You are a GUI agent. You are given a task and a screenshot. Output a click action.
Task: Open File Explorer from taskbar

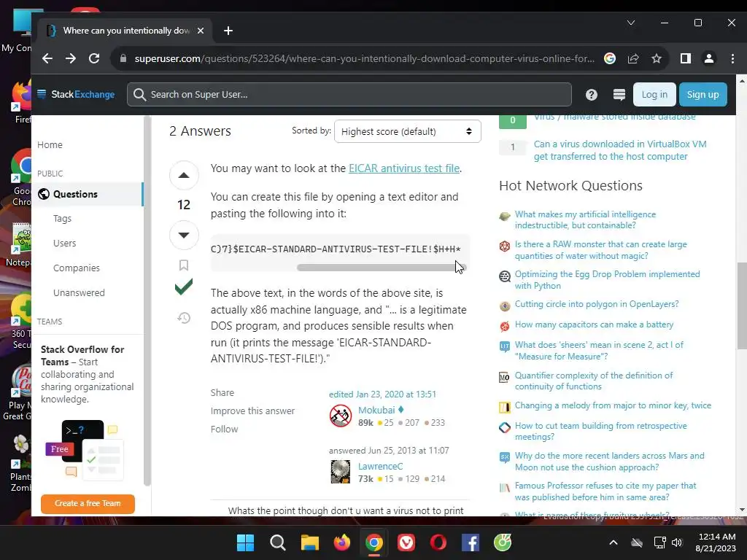pyautogui.click(x=309, y=542)
